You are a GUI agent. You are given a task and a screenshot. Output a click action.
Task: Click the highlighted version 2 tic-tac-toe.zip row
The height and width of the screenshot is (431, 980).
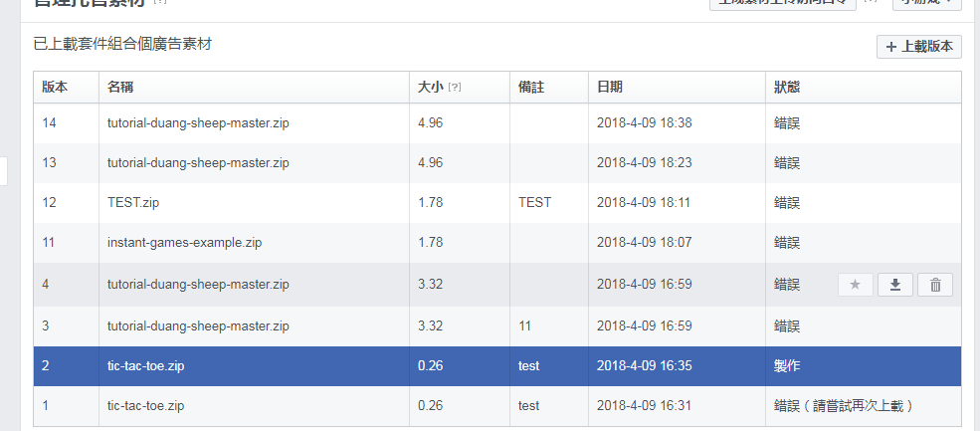146,366
